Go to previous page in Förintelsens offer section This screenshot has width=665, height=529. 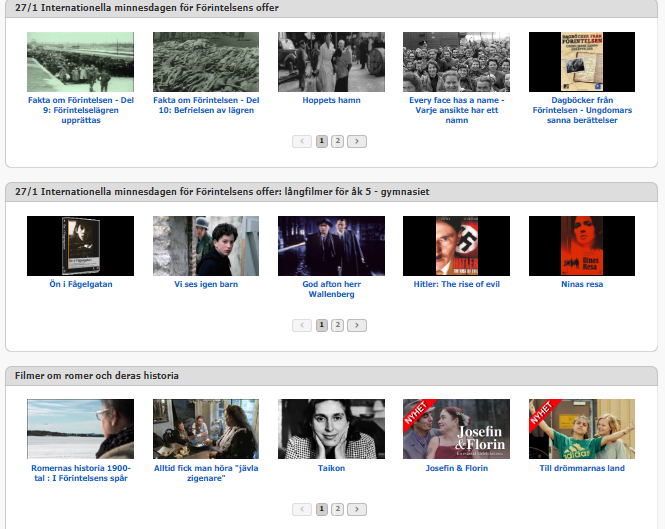pos(302,141)
